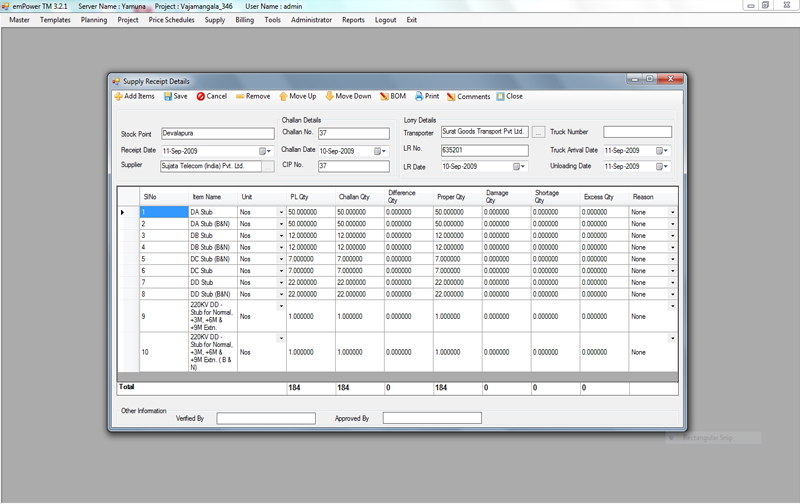Click the Close toolbar button
Screen dimensions: 800x504
[509, 97]
